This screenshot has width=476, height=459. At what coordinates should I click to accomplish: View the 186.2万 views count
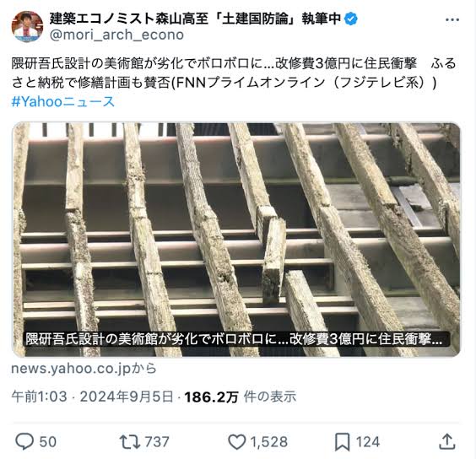click(x=241, y=397)
